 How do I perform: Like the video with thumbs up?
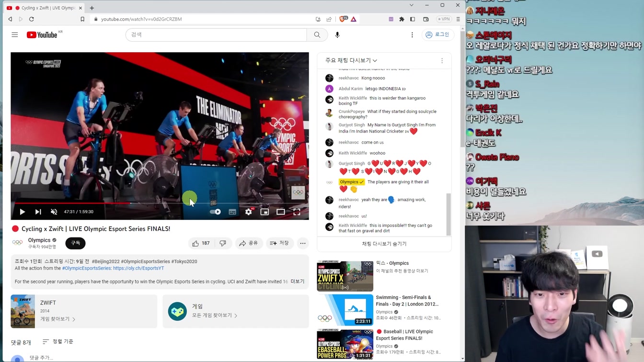(x=201, y=243)
